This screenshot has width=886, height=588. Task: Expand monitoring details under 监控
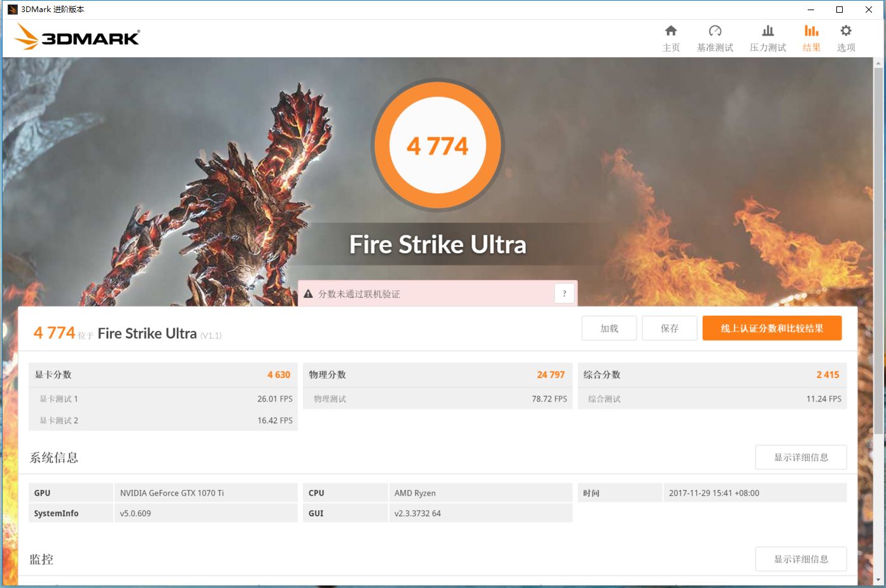[x=801, y=559]
